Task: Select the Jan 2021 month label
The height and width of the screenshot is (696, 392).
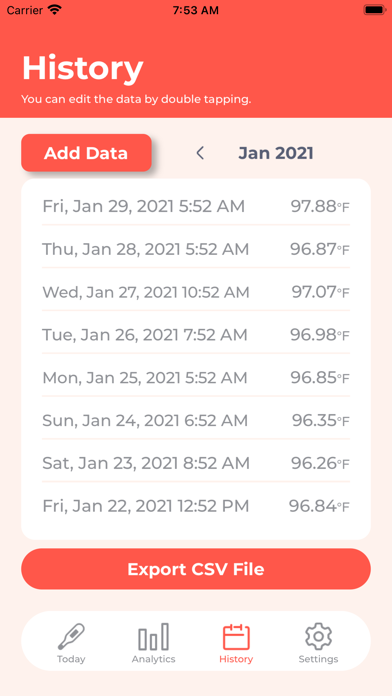Action: pos(276,153)
